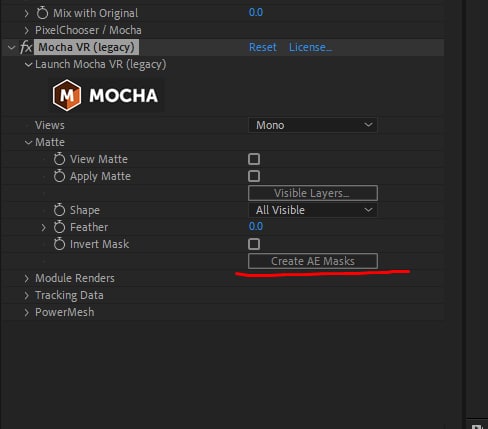Toggle stopwatch for Feather property
The height and width of the screenshot is (429, 488).
59,227
